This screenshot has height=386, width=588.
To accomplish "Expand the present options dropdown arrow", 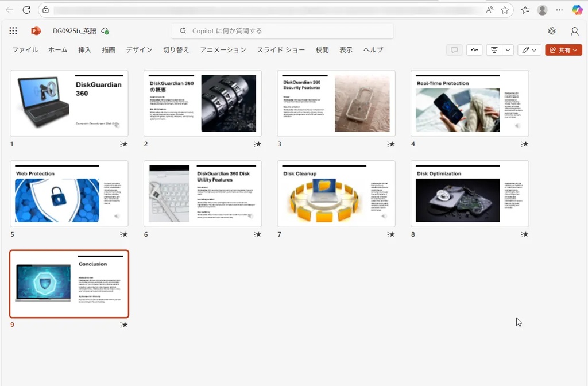I will (508, 50).
